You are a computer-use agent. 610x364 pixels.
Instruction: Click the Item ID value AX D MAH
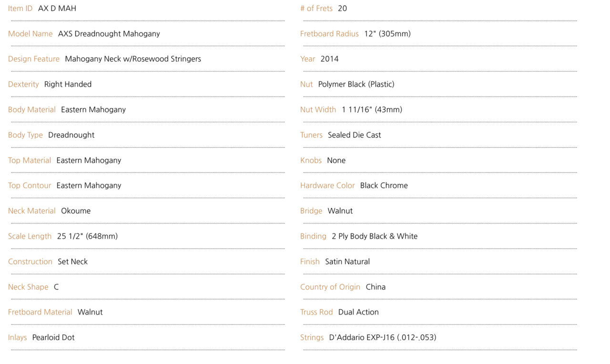coord(57,9)
